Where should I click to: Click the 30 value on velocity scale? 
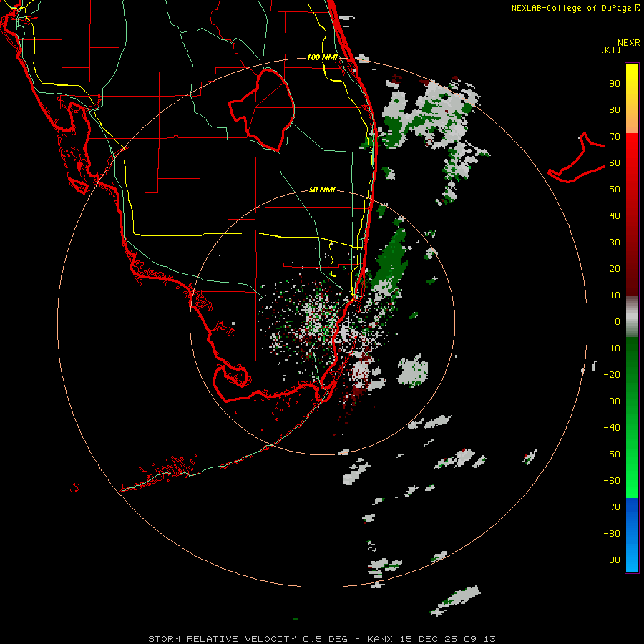(615, 243)
